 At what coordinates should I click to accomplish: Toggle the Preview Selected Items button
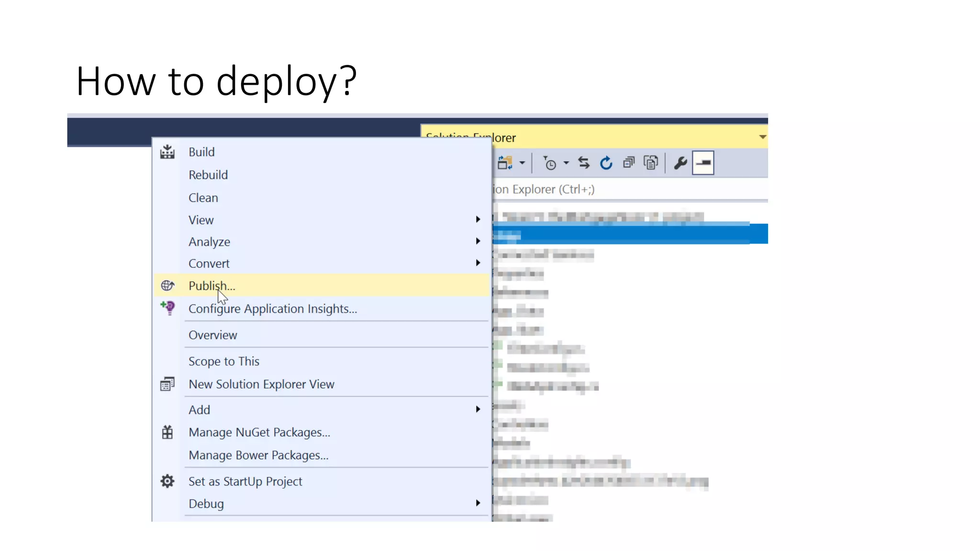pos(703,163)
